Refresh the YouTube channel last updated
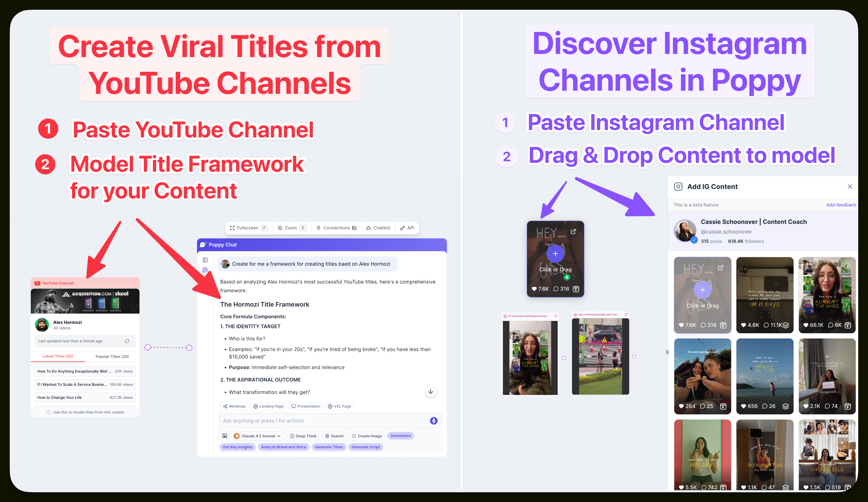This screenshot has width=868, height=502. [127, 341]
